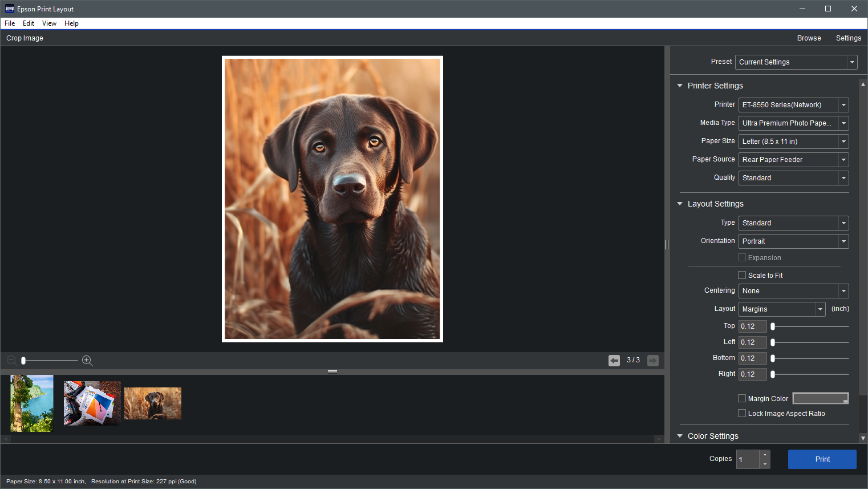Image resolution: width=868 pixels, height=489 pixels.
Task: Open the Media Type dropdown
Action: (x=843, y=123)
